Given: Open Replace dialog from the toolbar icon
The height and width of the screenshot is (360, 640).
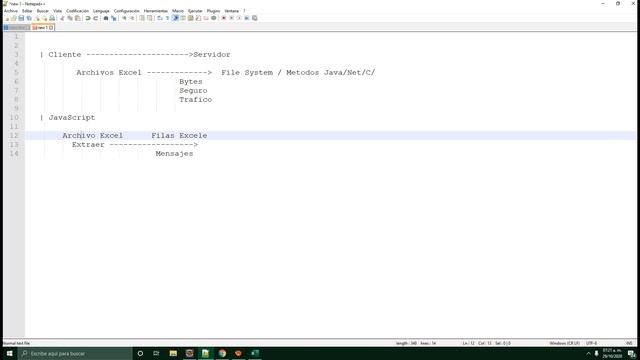Looking at the screenshot, I should click(114, 18).
